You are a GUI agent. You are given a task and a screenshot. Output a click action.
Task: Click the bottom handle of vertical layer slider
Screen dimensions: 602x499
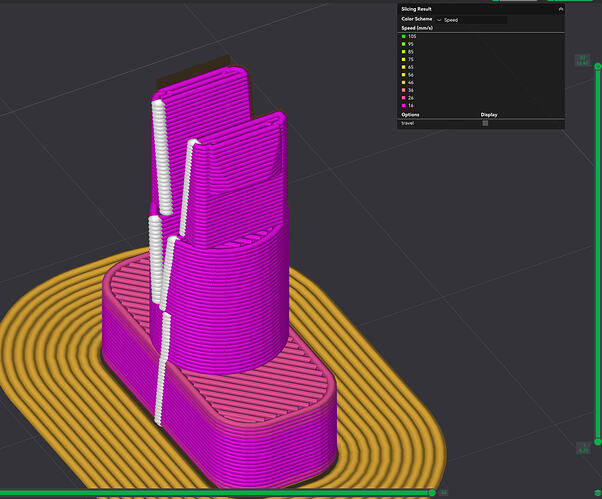click(598, 442)
